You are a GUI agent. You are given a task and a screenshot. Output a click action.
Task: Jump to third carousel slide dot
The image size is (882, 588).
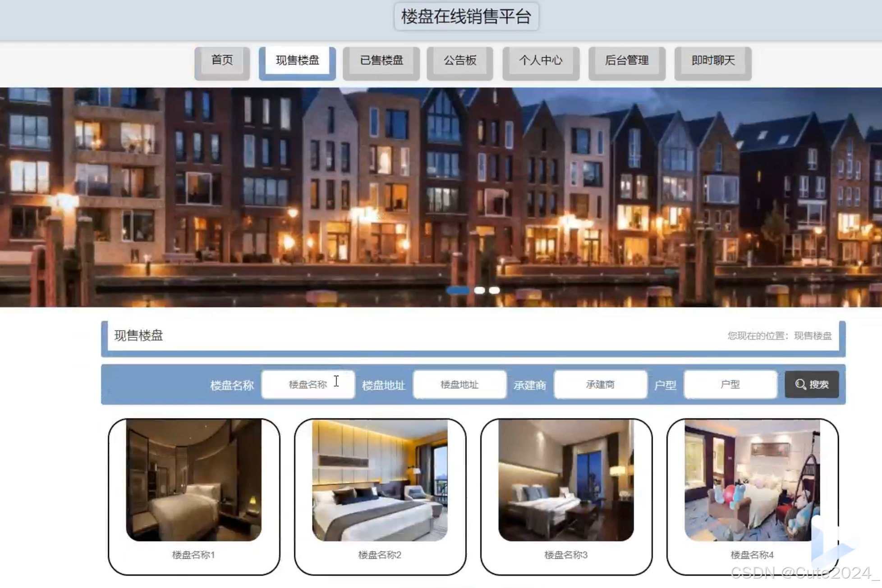(x=494, y=291)
